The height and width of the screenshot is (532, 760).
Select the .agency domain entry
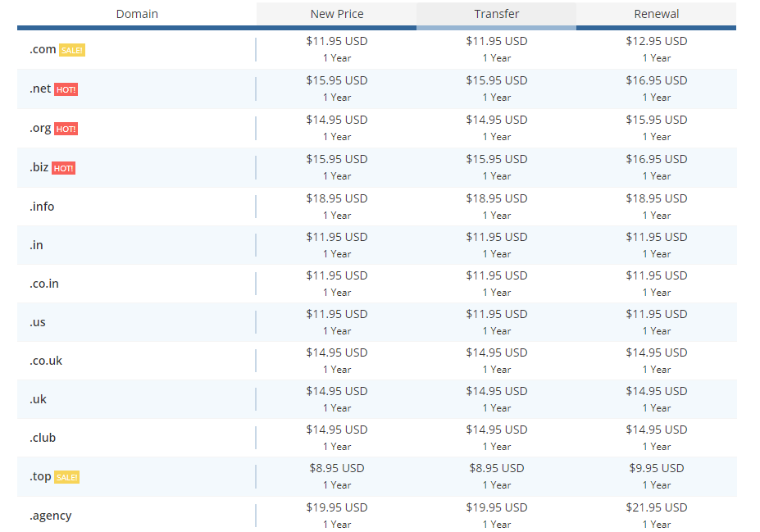point(50,516)
